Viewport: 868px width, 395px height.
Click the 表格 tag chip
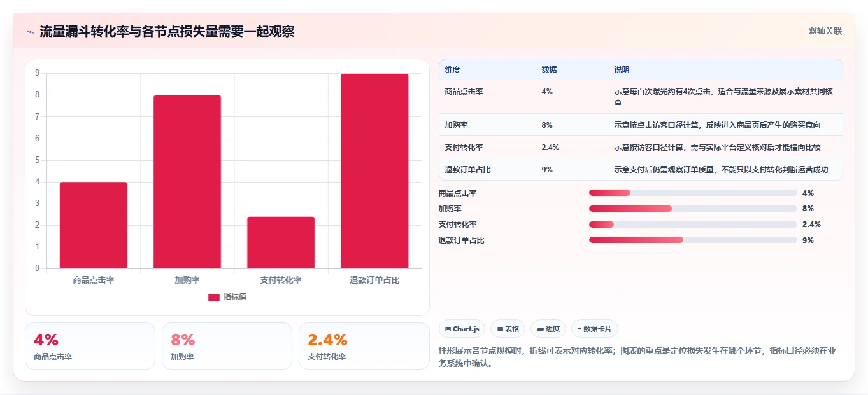(x=508, y=329)
